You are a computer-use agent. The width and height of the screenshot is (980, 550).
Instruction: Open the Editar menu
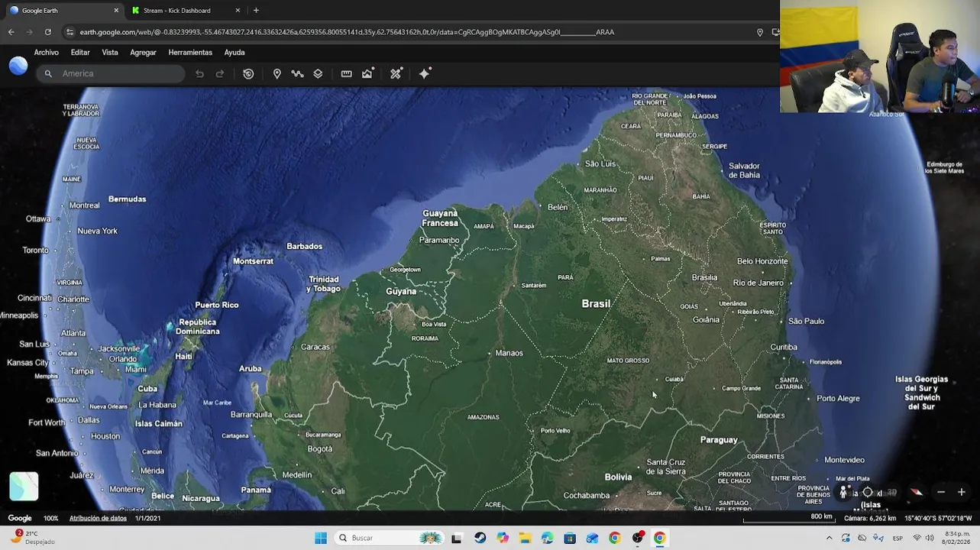tap(80, 53)
